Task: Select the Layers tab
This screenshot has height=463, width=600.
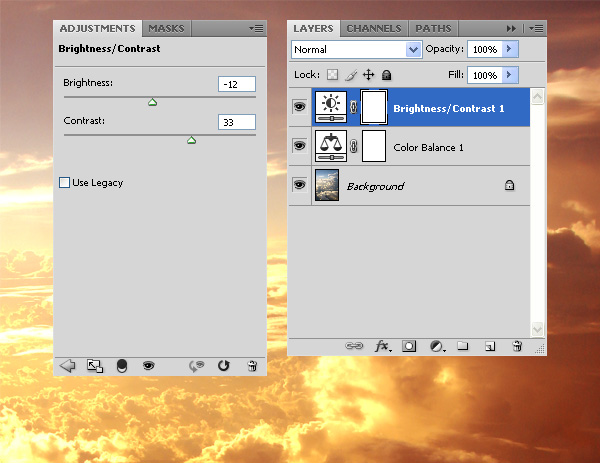Action: click(313, 28)
